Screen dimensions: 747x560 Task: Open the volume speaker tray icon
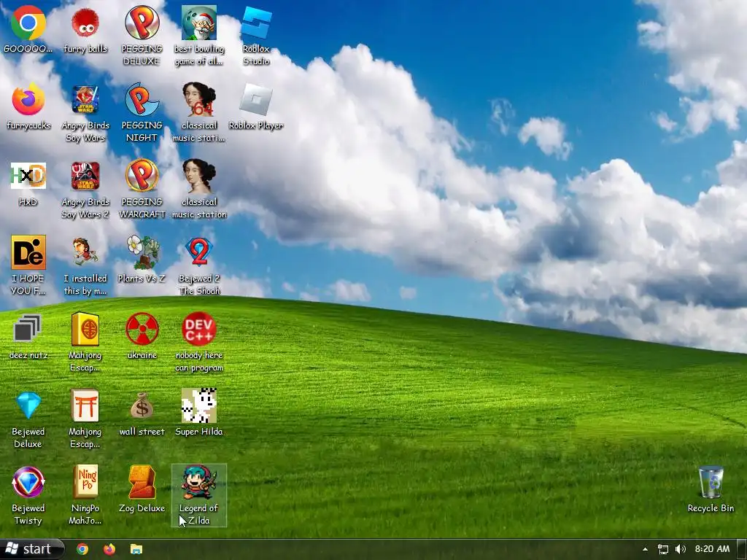point(681,549)
